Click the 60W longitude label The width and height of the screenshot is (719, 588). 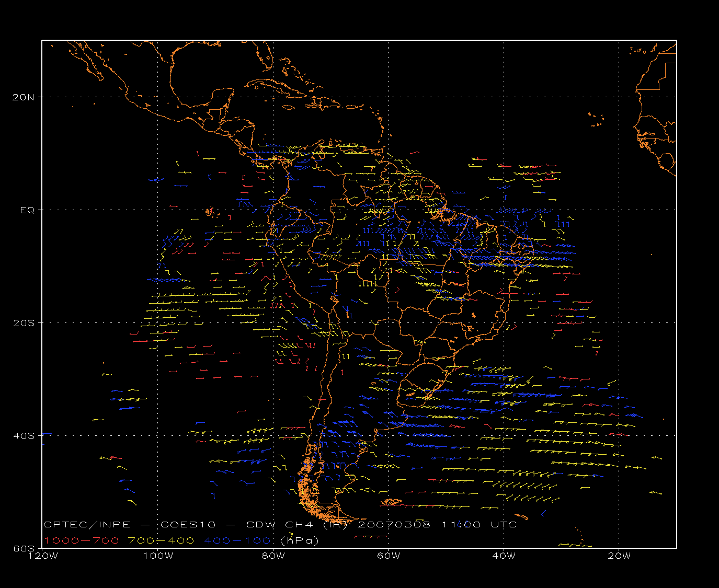click(389, 556)
